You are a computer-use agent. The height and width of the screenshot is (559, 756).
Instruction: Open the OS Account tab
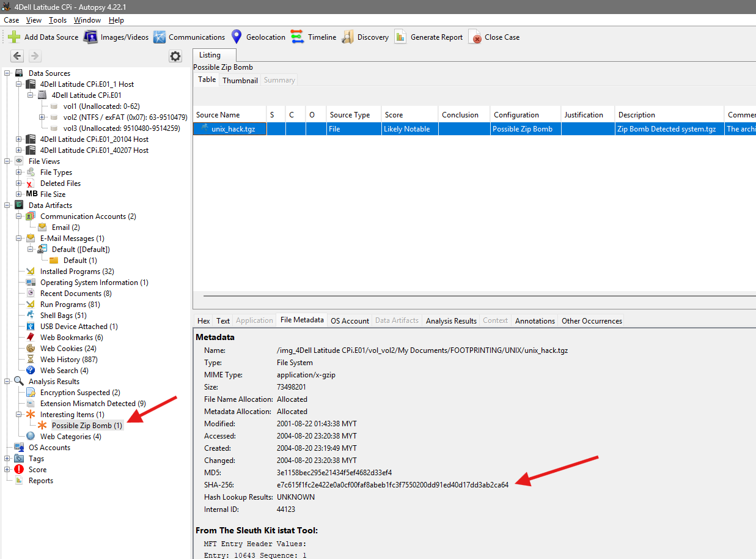[x=350, y=320]
